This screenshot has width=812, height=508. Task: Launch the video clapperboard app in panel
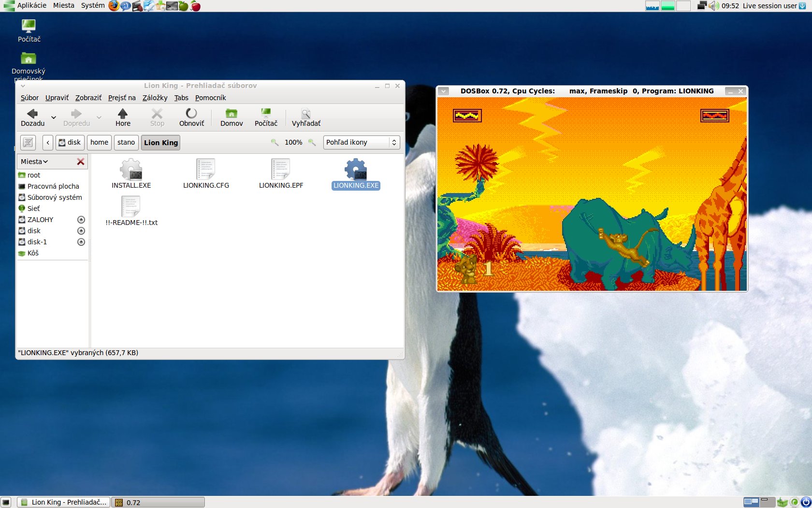(137, 6)
